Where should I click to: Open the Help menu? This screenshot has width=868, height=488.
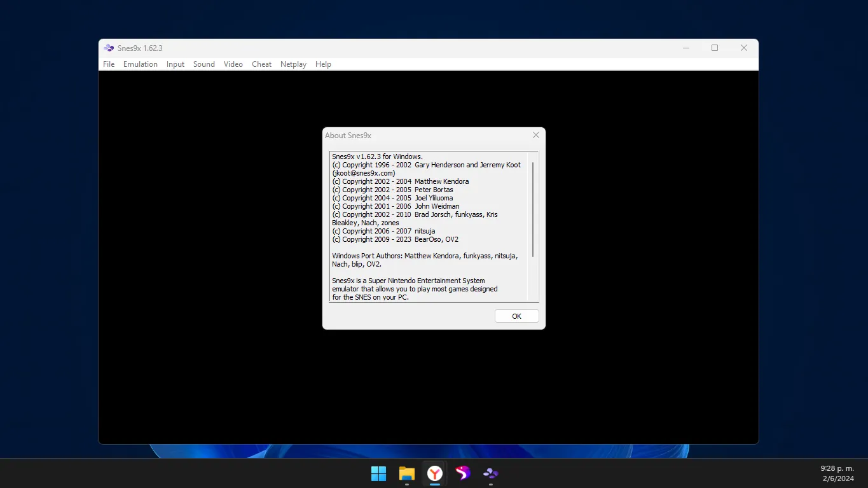point(323,64)
